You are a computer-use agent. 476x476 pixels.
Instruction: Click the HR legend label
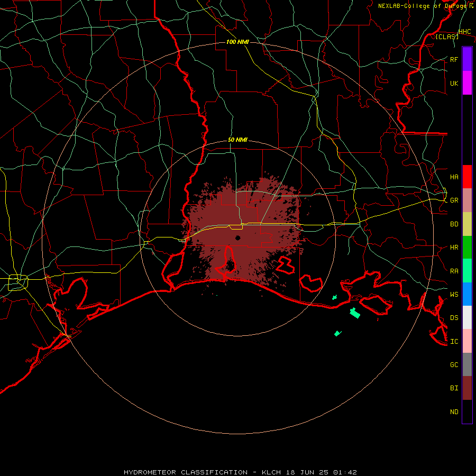[x=454, y=248]
